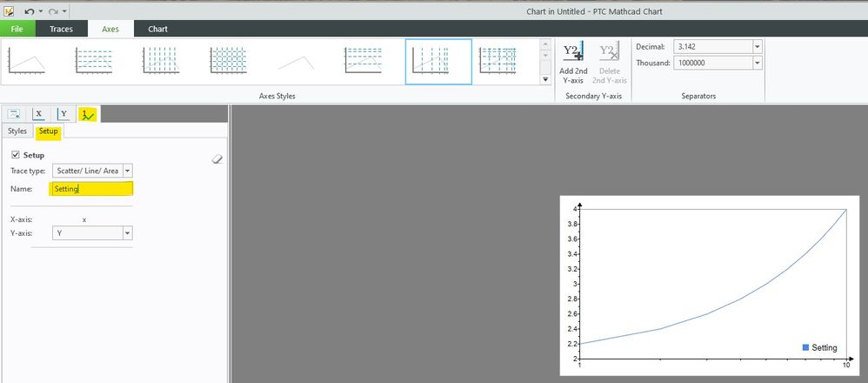Choose axes style with vertical dashed gridlines
The width and height of the screenshot is (868, 383).
[161, 61]
